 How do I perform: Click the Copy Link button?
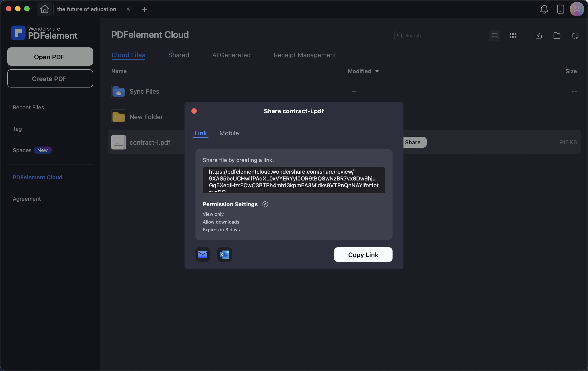[363, 254]
